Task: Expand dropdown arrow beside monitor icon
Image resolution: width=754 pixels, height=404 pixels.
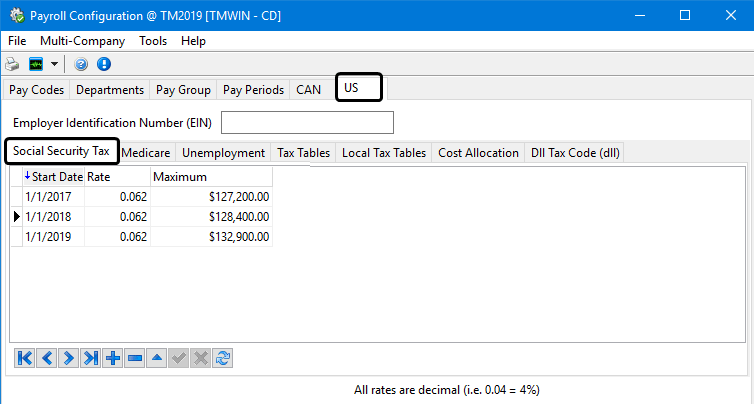Action: pos(54,64)
